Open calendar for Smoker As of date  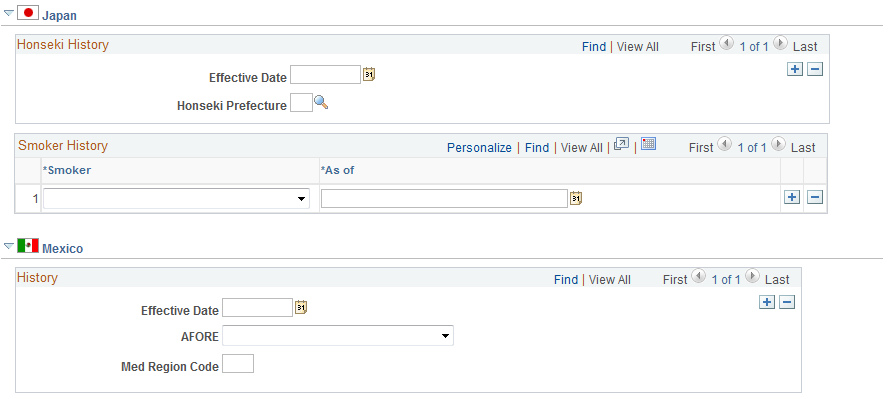[x=576, y=198]
